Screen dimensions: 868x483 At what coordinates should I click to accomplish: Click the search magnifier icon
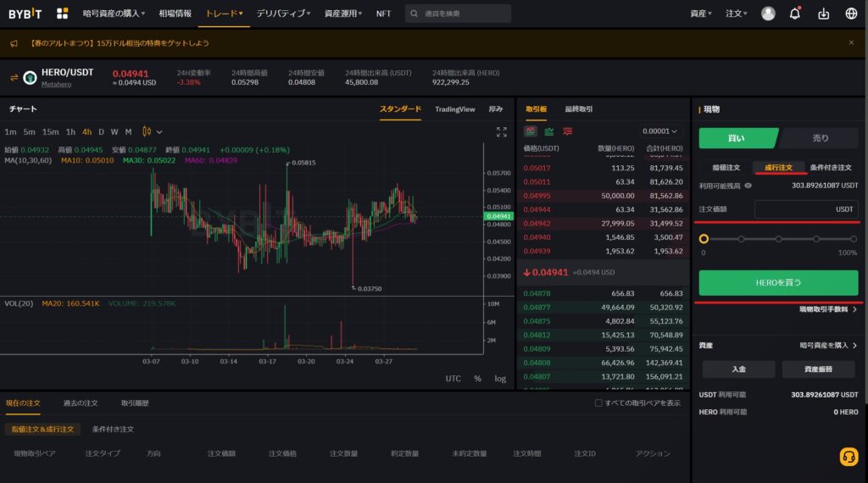414,14
